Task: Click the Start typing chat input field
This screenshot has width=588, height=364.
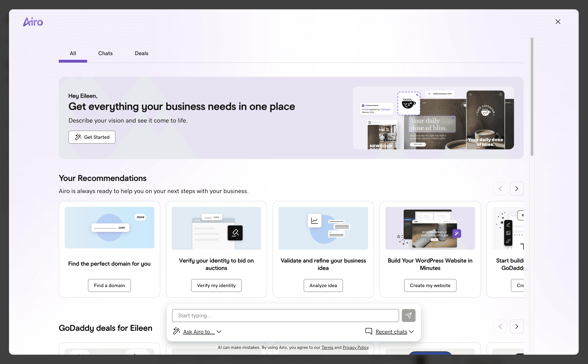Action: click(285, 315)
